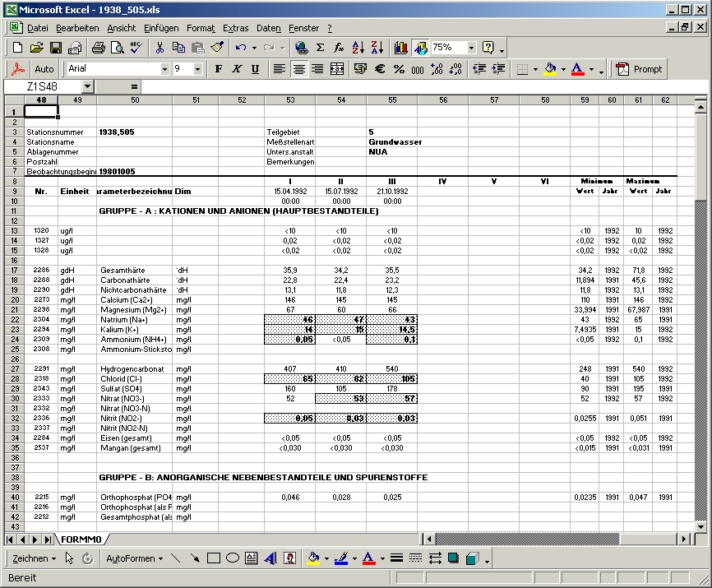Select the FORMM0 sheet tab

(x=81, y=539)
